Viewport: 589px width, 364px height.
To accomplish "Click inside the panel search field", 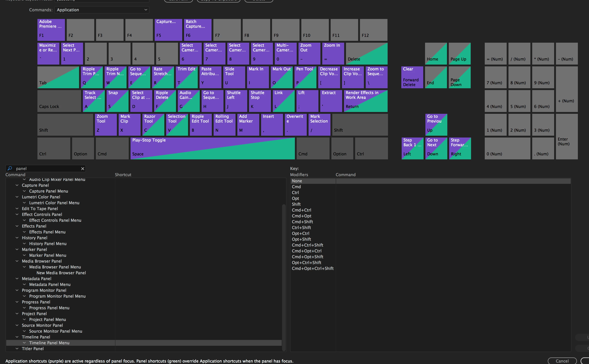I will (x=46, y=169).
